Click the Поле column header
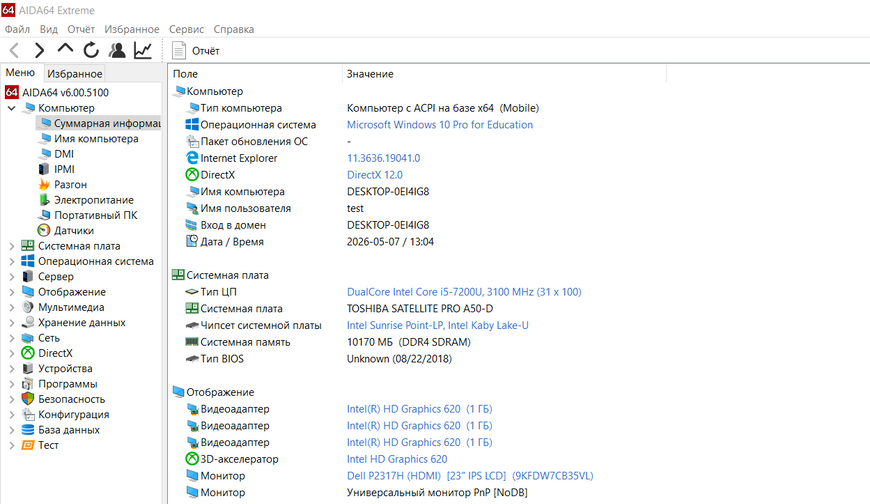The height and width of the screenshot is (504, 870). point(256,74)
